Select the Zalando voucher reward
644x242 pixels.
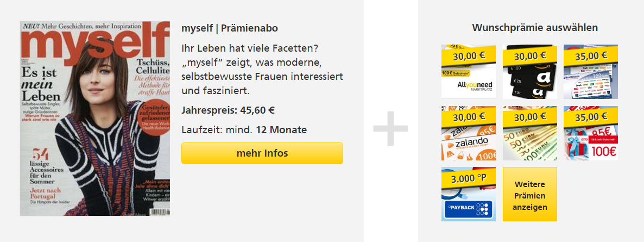(468, 133)
